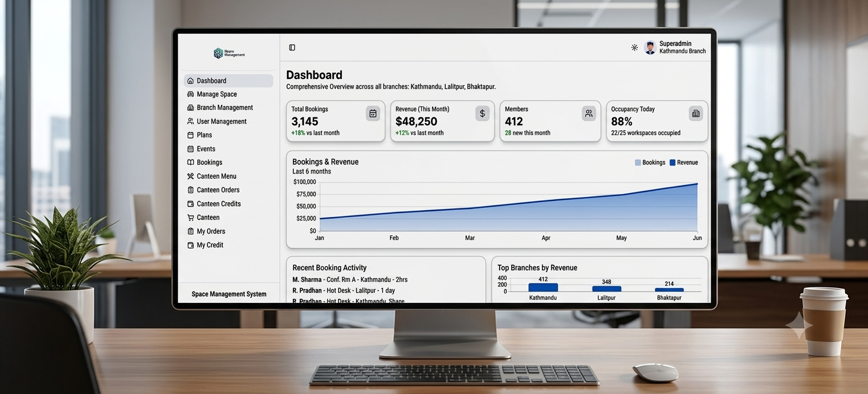This screenshot has width=868, height=394.
Task: Click the Manage Space sofa icon
Action: pyautogui.click(x=190, y=94)
